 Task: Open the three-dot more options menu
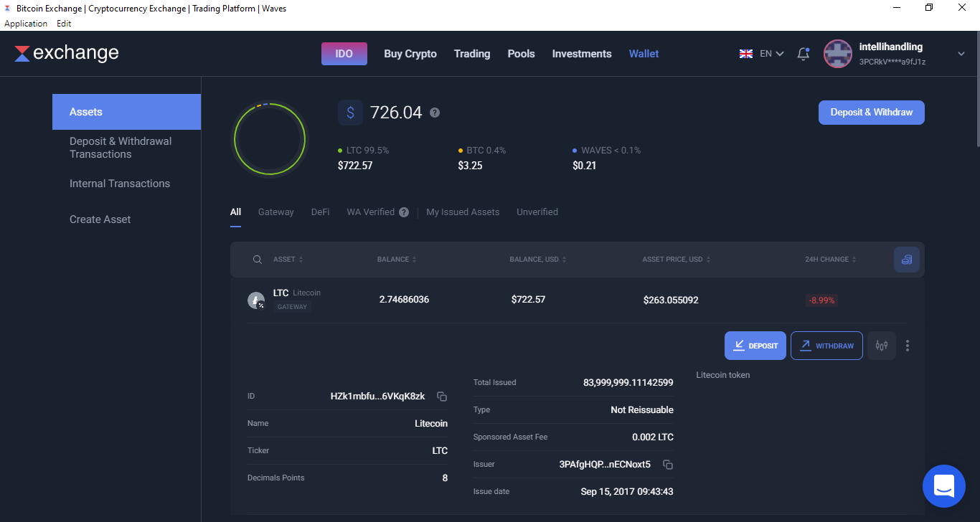(908, 346)
